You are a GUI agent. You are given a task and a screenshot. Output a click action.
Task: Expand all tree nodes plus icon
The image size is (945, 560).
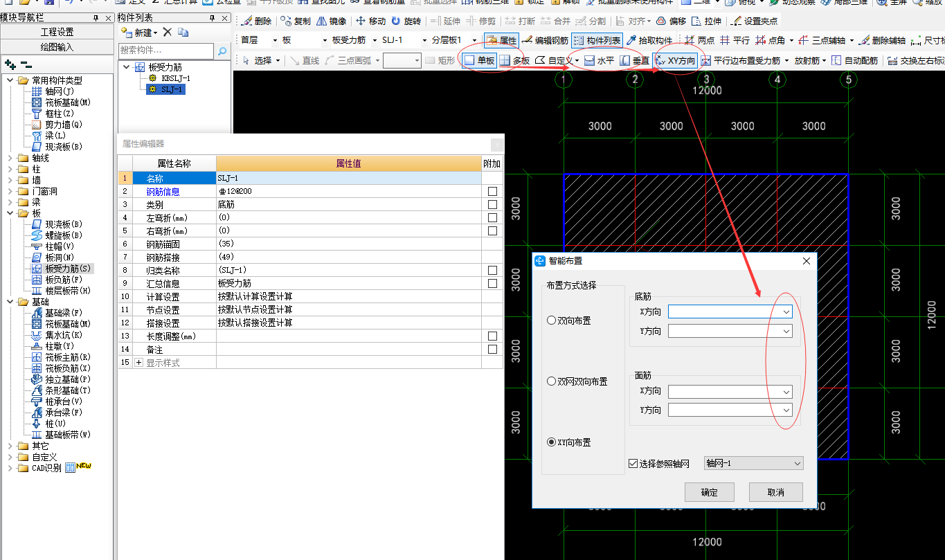coord(10,64)
